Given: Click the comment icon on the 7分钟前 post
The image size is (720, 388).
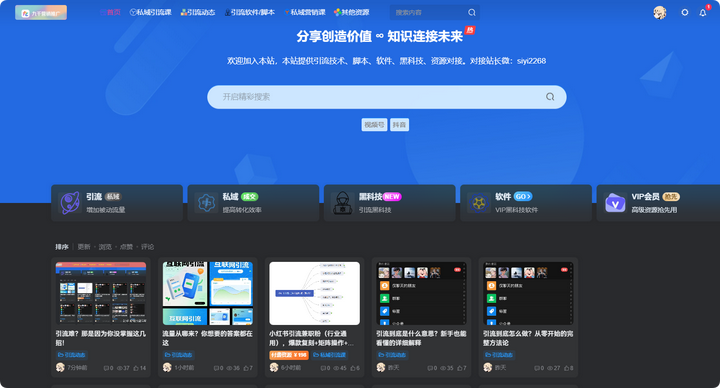Looking at the screenshot, I should 106,368.
